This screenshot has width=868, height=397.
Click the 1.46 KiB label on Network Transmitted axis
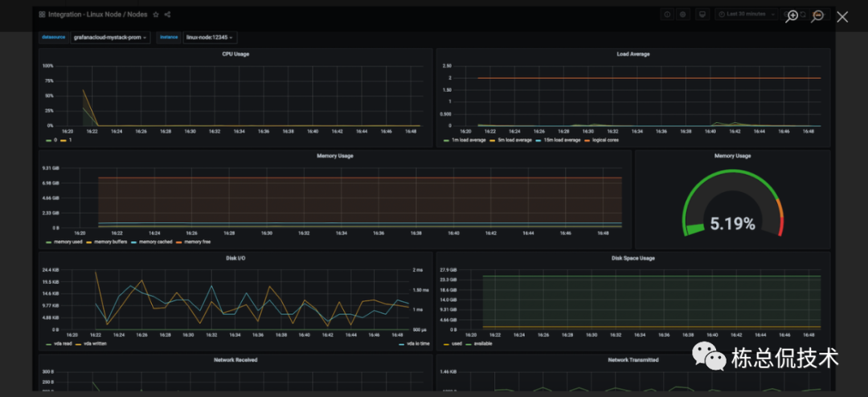pyautogui.click(x=448, y=371)
